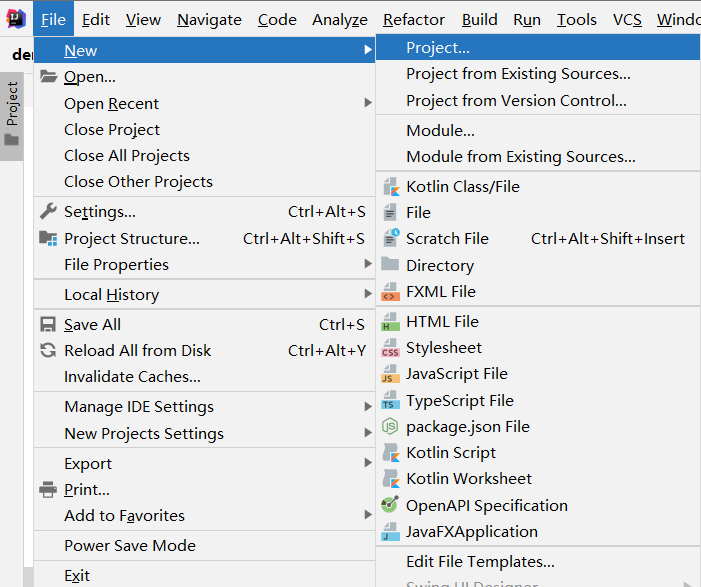Choose Close All Projects

204,156
